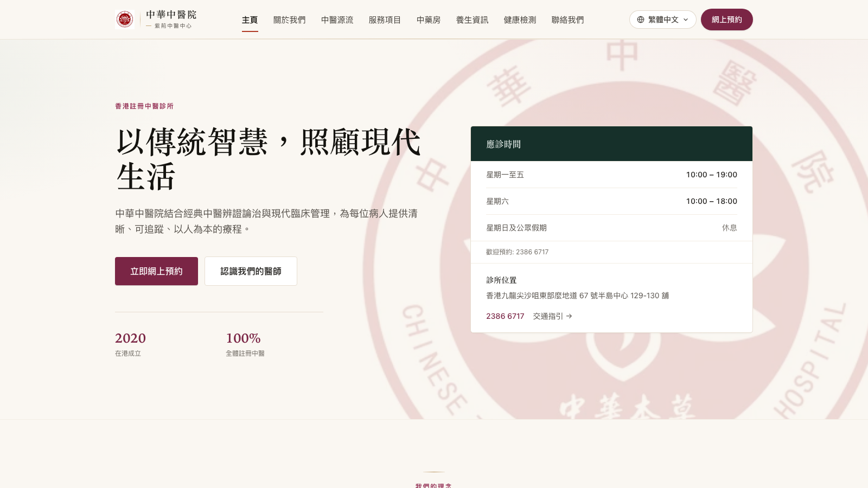Viewport: 868px width, 488px height.
Task: Click the 星期六 row label
Action: 497,201
